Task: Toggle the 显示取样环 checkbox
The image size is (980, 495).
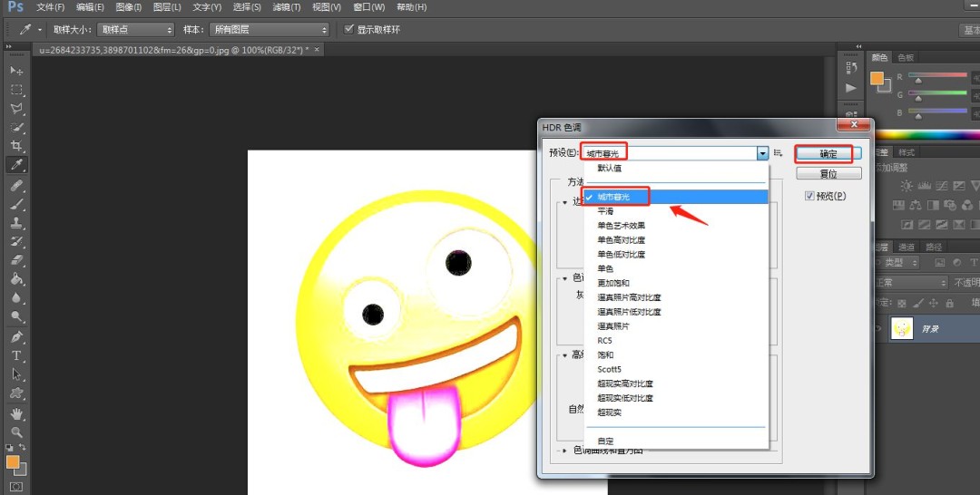Action: 349,29
